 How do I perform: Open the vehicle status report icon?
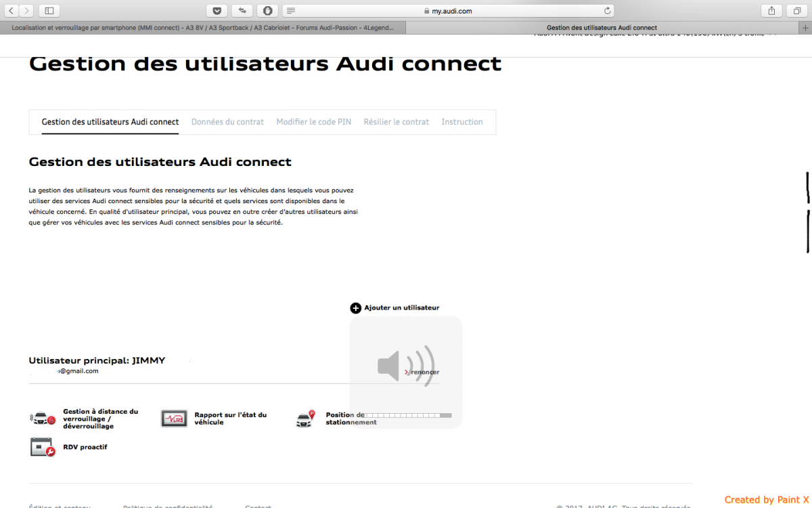(x=174, y=419)
